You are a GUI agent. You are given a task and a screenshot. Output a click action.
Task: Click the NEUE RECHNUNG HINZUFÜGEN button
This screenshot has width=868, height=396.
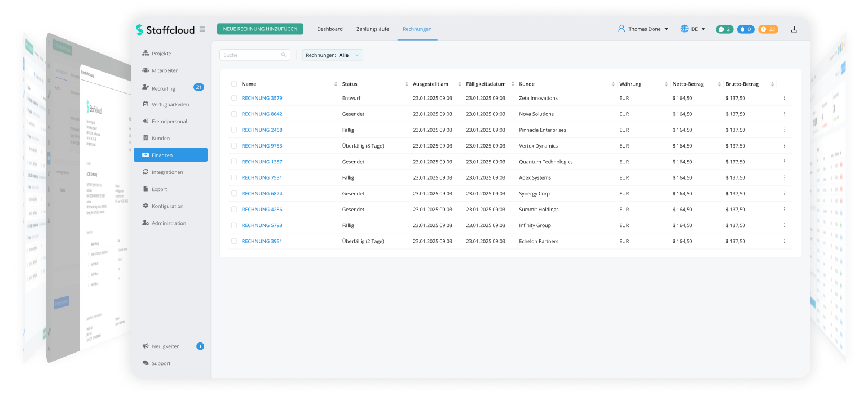tap(260, 28)
